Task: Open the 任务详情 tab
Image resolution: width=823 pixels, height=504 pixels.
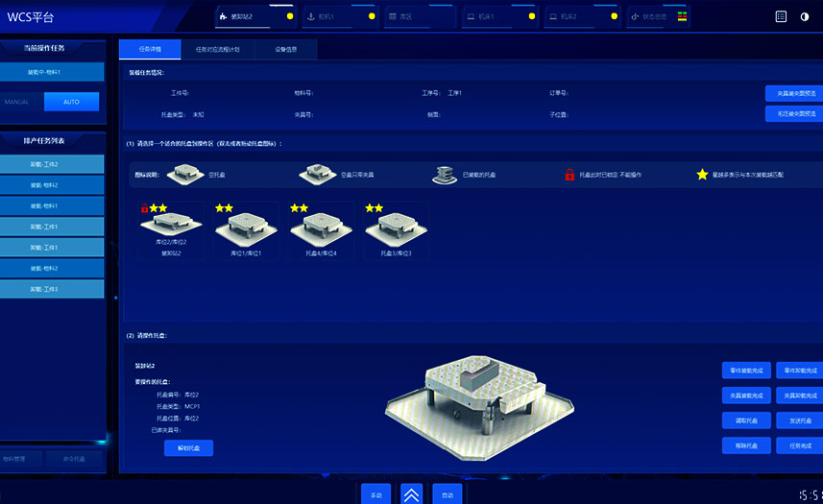Action: (151, 49)
